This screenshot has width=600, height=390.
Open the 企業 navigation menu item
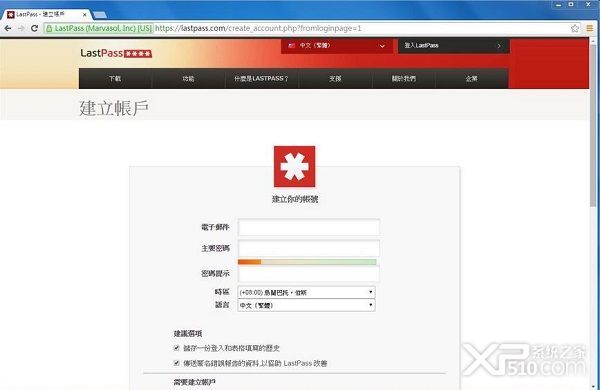coord(472,78)
